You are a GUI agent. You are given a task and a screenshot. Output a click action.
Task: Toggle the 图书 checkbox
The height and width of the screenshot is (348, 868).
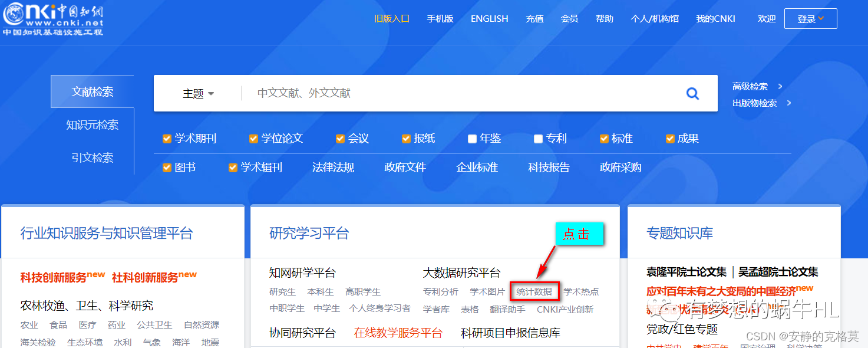(x=167, y=168)
